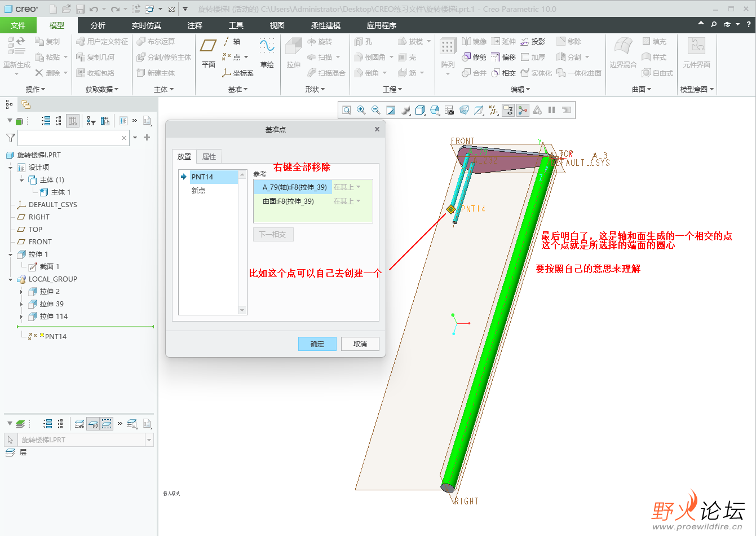Click the Coordinate System (坐标系) tool
This screenshot has width=756, height=536.
238,73
